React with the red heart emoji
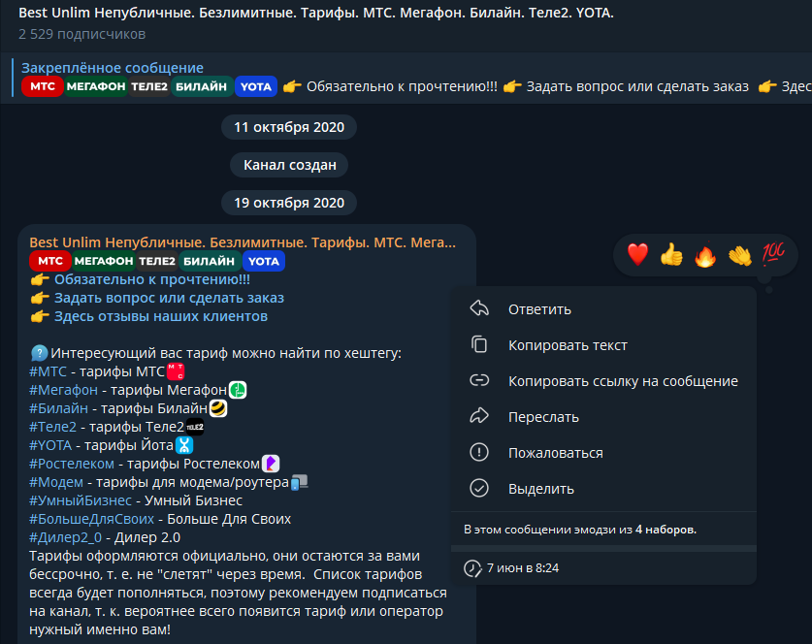The image size is (812, 644). tap(637, 255)
